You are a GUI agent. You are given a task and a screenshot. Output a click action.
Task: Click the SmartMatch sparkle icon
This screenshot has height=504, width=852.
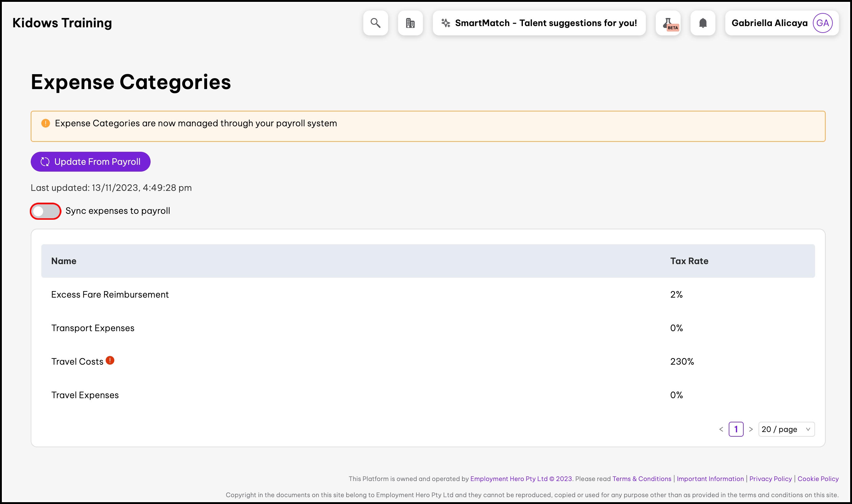[445, 23]
